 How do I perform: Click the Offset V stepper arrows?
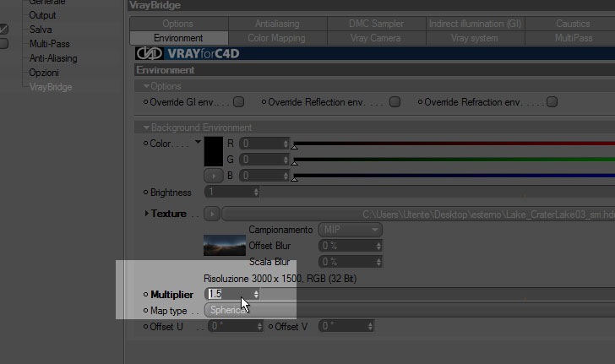pyautogui.click(x=370, y=326)
